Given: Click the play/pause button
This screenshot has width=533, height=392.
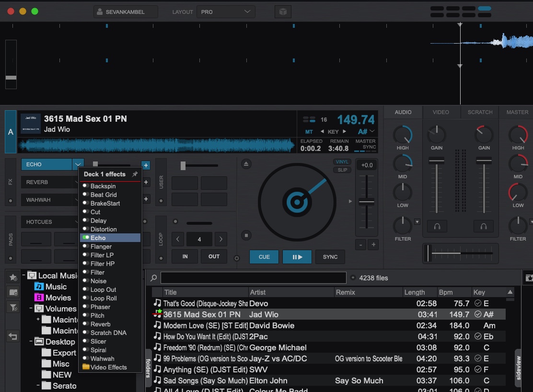Looking at the screenshot, I should pos(297,257).
